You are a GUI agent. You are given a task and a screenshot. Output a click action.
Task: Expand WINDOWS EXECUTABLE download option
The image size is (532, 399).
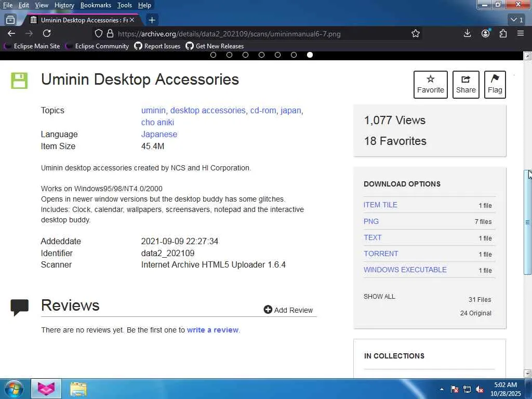pos(405,270)
